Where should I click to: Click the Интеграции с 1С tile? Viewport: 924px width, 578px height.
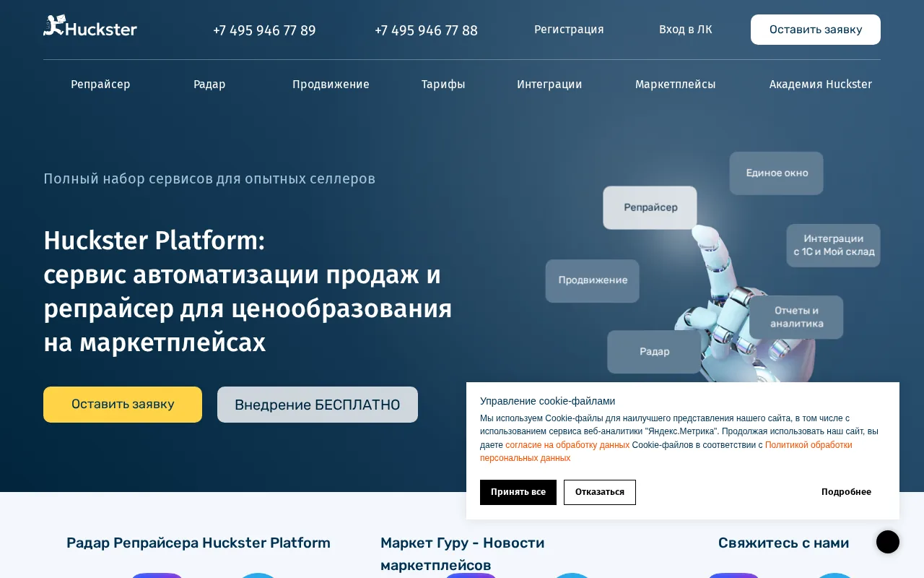pos(834,246)
